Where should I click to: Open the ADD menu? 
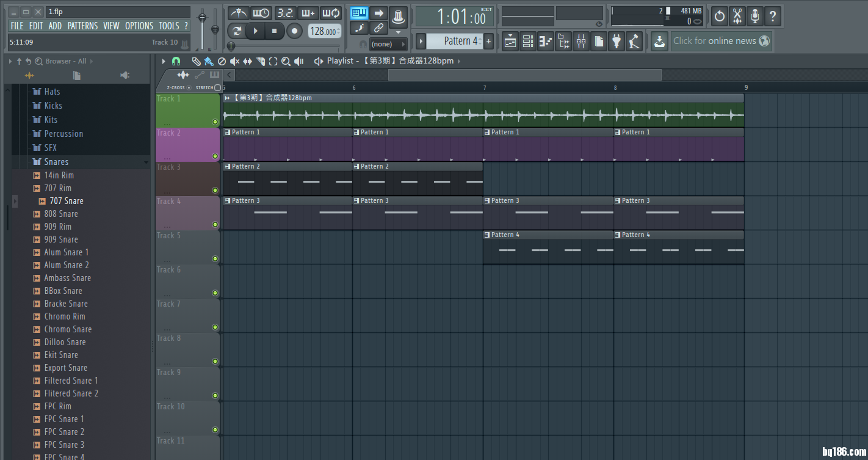click(x=55, y=26)
